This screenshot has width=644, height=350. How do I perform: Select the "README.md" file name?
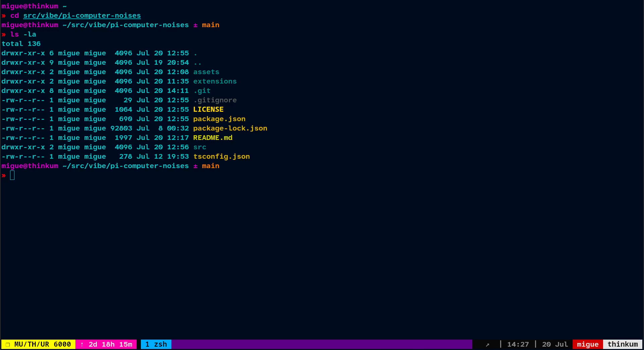coord(213,138)
